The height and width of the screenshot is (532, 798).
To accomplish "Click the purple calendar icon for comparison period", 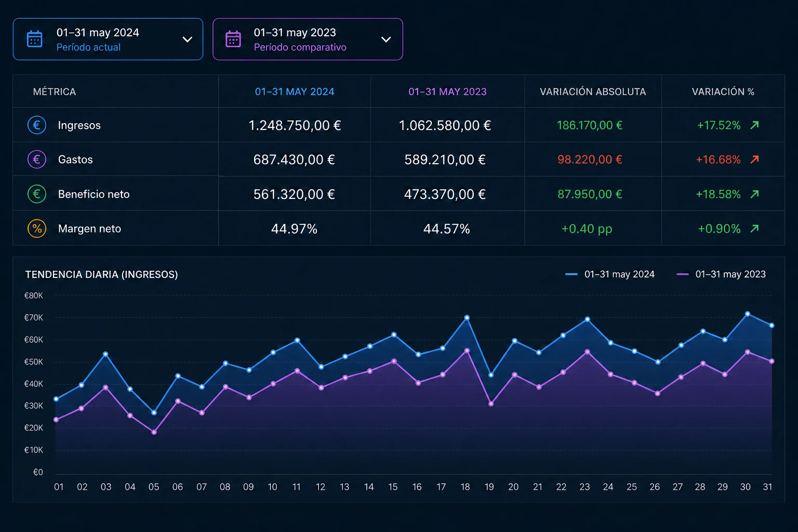I will coord(233,39).
